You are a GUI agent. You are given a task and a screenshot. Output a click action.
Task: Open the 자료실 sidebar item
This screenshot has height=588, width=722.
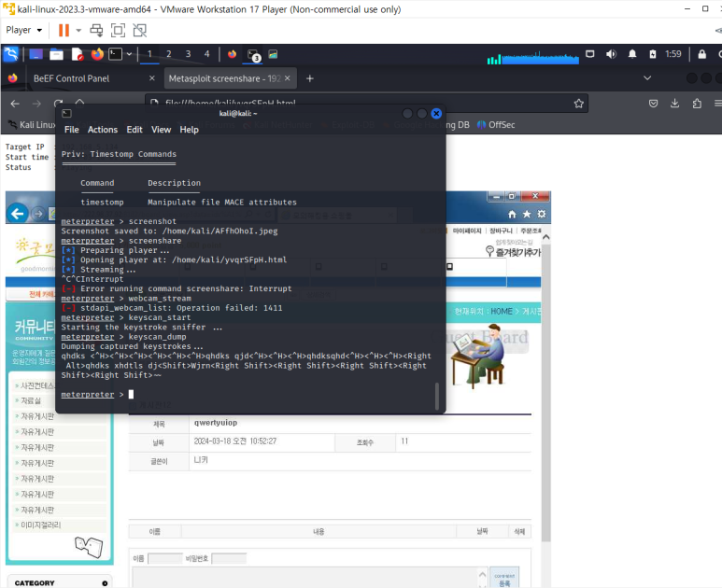point(31,400)
